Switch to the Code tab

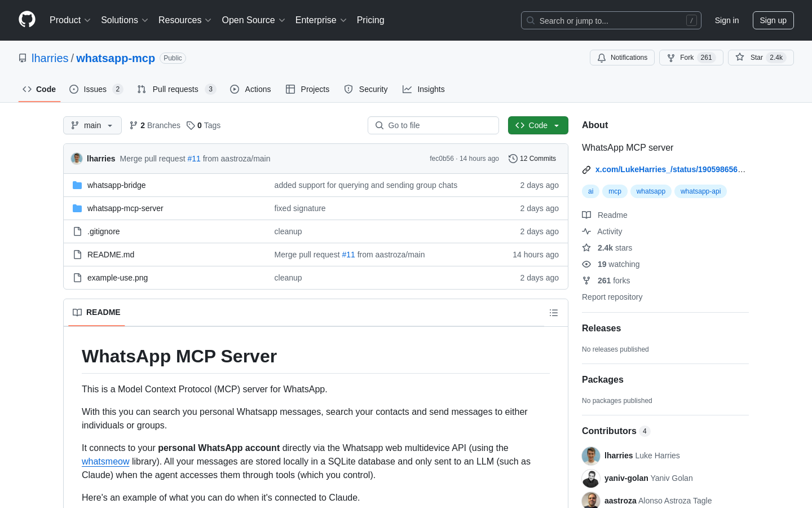[x=39, y=89]
